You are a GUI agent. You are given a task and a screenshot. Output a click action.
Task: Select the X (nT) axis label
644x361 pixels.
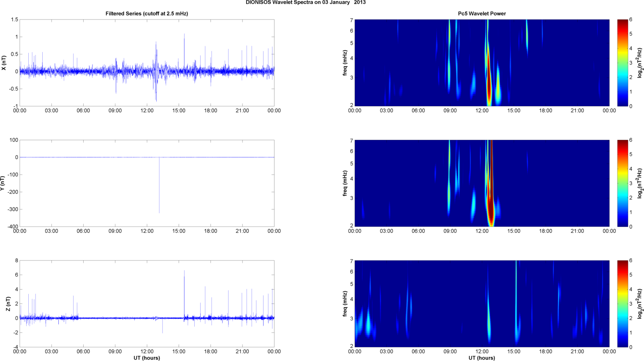pyautogui.click(x=4, y=63)
